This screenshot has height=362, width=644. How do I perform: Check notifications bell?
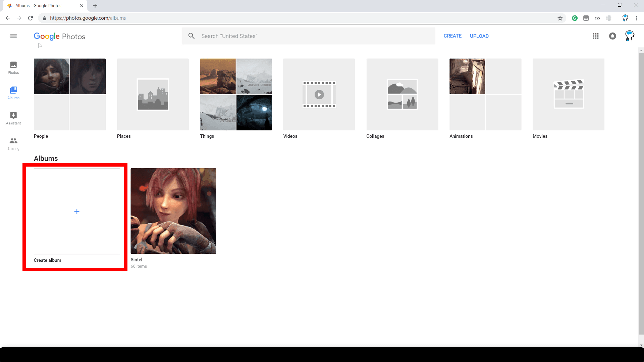(x=612, y=36)
